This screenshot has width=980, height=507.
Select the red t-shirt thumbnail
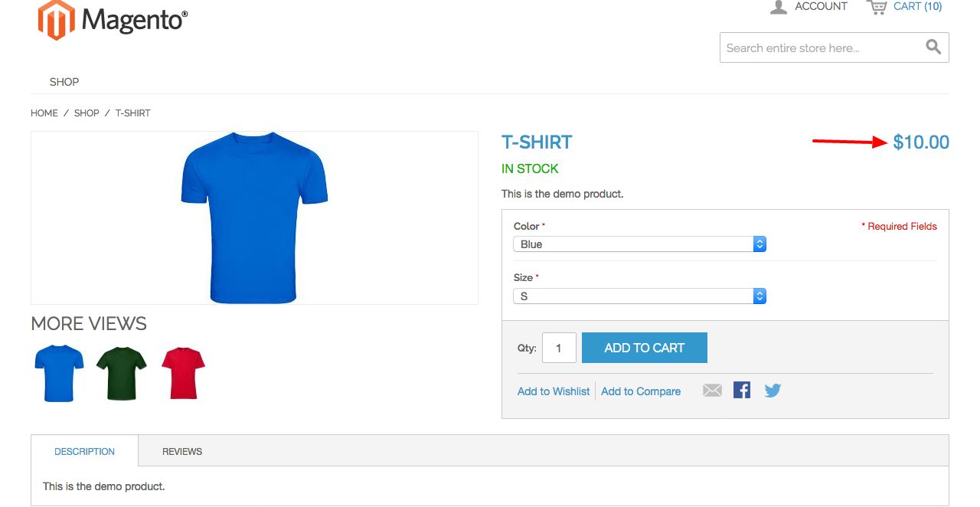184,373
